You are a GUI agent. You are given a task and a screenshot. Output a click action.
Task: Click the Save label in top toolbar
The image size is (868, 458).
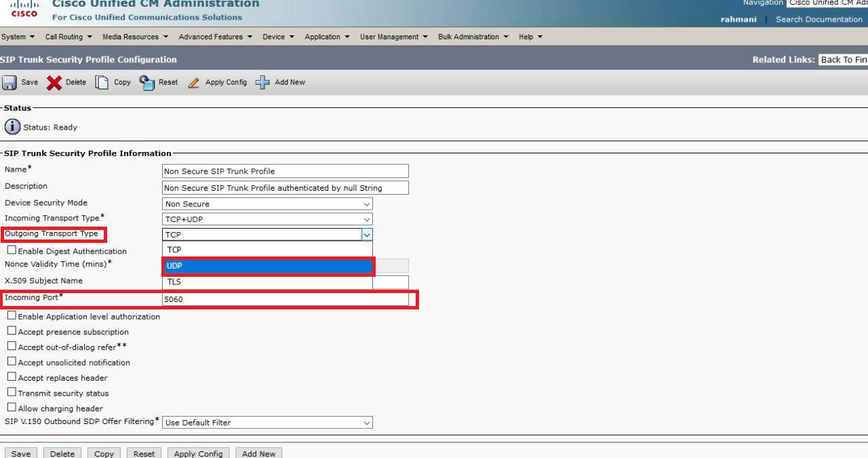[x=30, y=82]
